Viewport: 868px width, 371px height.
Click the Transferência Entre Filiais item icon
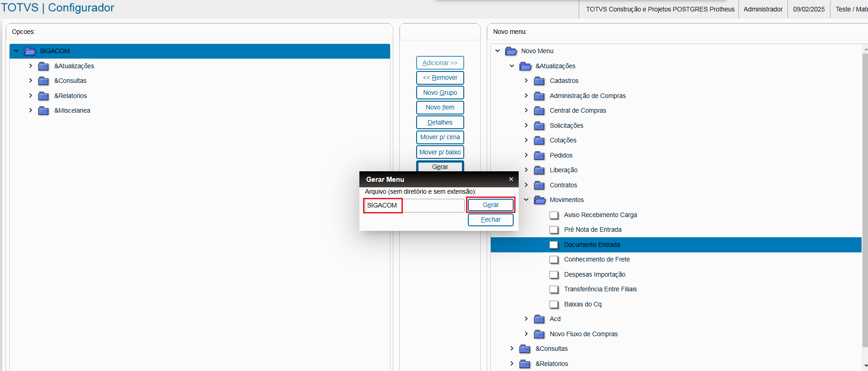pos(554,289)
